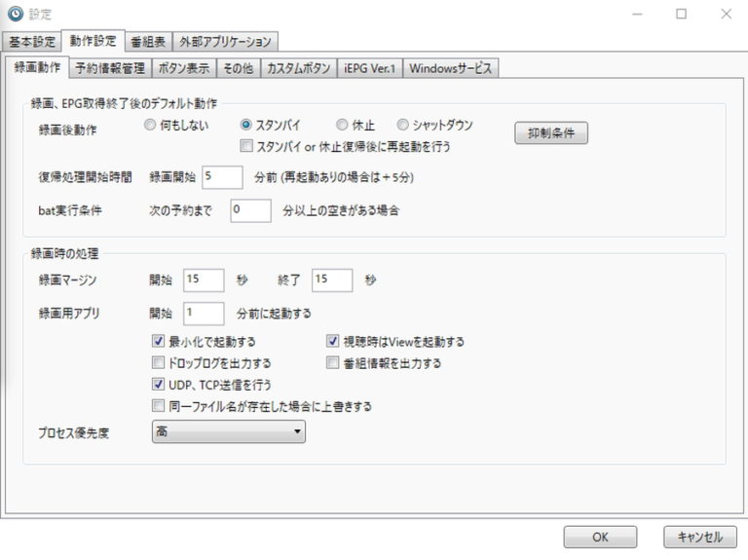Click the キャンセル button
Viewport: 748px width, 560px height.
[699, 537]
